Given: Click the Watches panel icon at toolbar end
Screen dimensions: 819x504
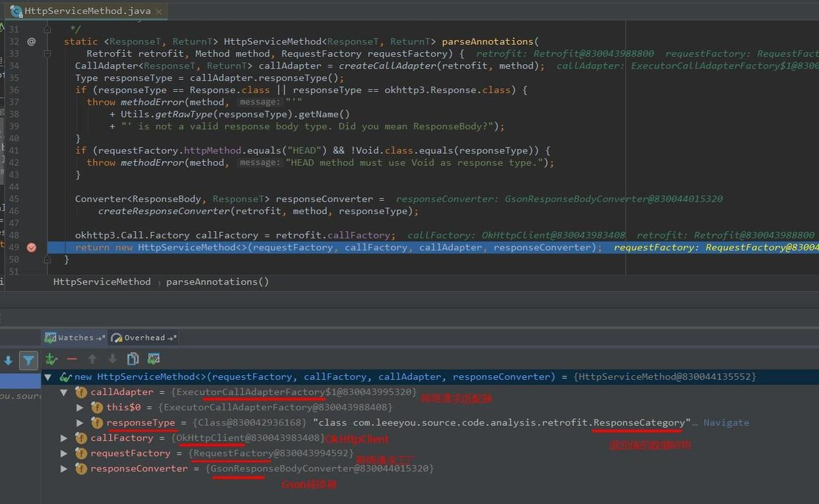Looking at the screenshot, I should pyautogui.click(x=153, y=359).
